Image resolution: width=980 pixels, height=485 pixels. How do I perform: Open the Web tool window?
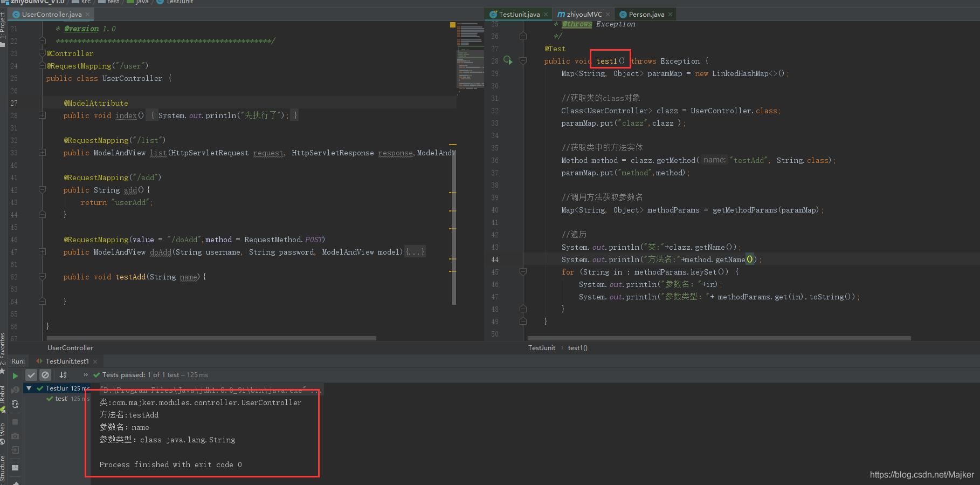[x=3, y=433]
